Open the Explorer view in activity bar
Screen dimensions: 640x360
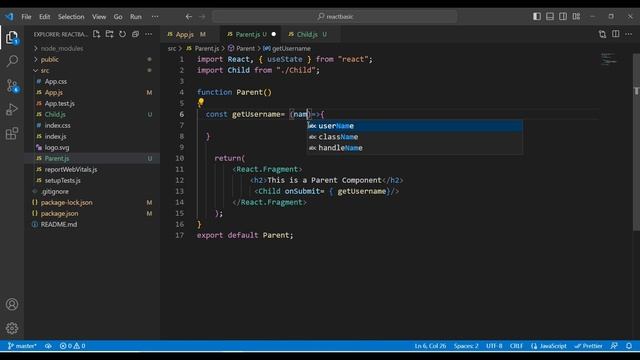[12, 38]
